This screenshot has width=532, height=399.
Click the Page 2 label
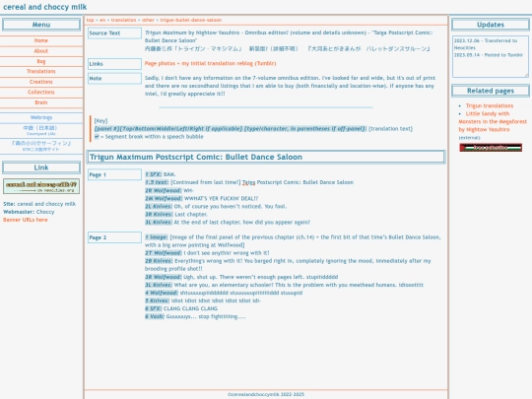[114, 237]
